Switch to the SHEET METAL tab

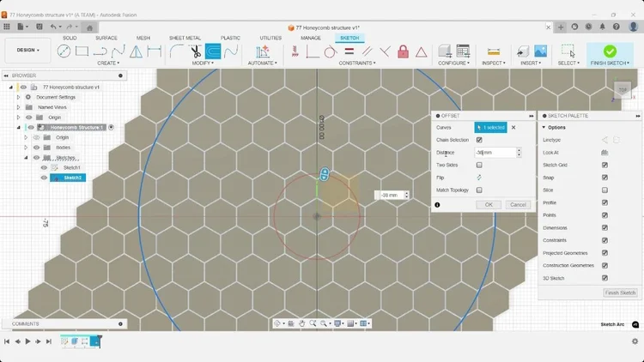(x=185, y=38)
